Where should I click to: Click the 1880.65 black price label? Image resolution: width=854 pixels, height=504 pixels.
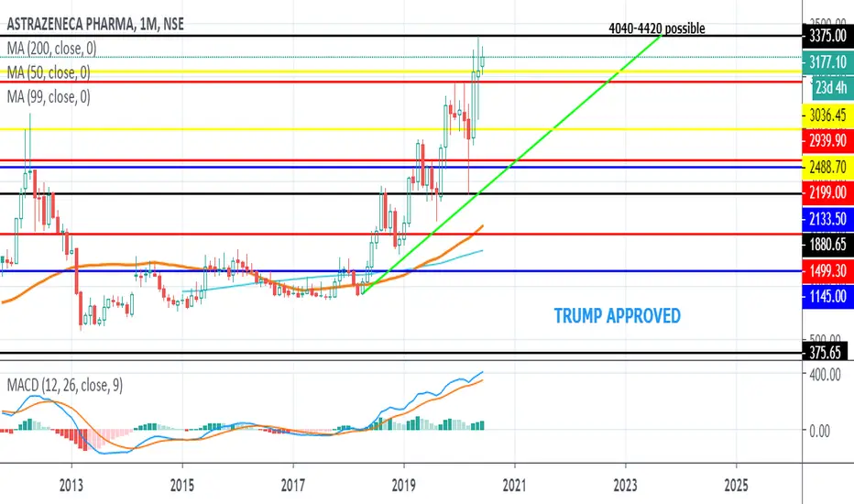tap(827, 244)
